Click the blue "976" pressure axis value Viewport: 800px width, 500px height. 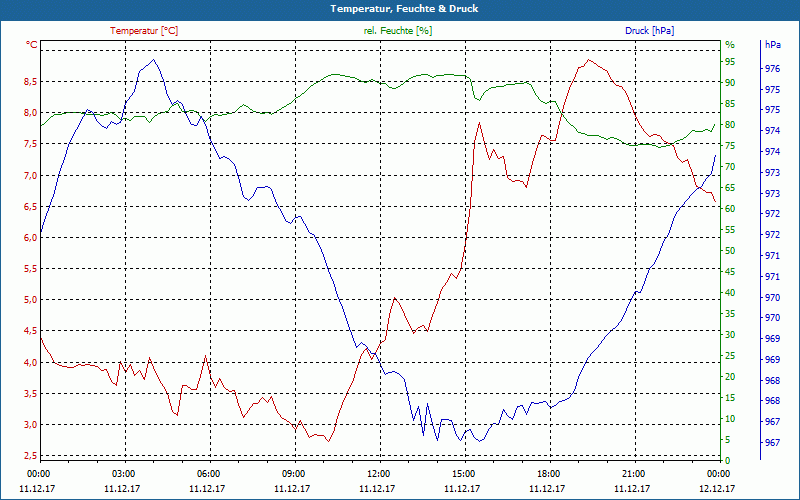pos(773,69)
